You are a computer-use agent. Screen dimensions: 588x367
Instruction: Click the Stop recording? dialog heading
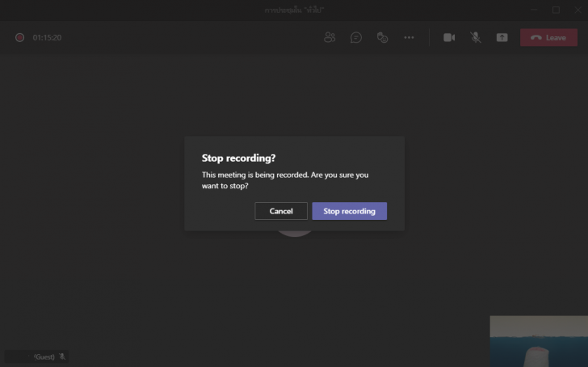coord(238,158)
